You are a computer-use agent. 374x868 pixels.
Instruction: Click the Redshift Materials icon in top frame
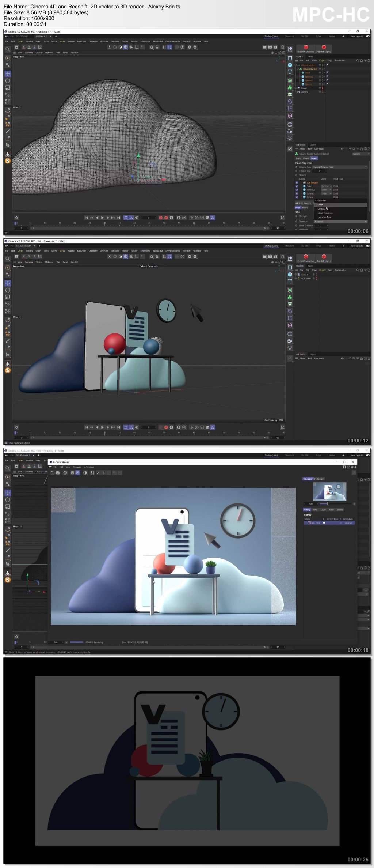coord(306,48)
